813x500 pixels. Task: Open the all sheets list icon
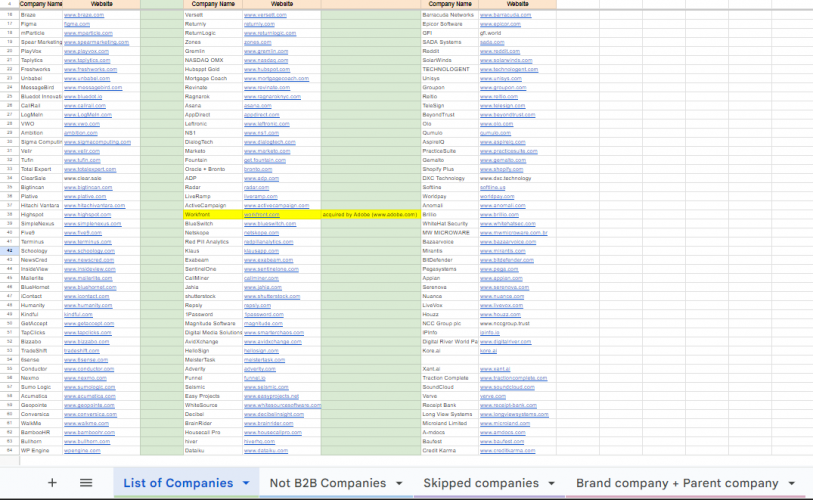[x=86, y=483]
